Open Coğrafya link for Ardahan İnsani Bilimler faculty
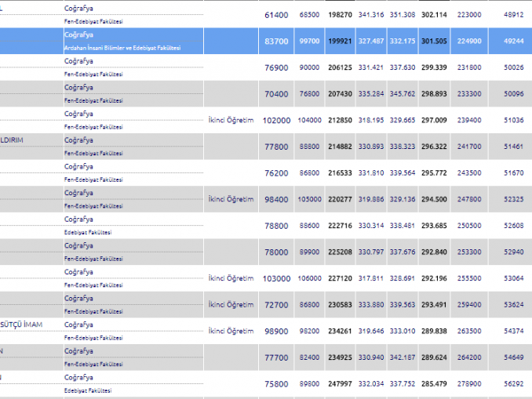The image size is (532, 399). [78, 35]
